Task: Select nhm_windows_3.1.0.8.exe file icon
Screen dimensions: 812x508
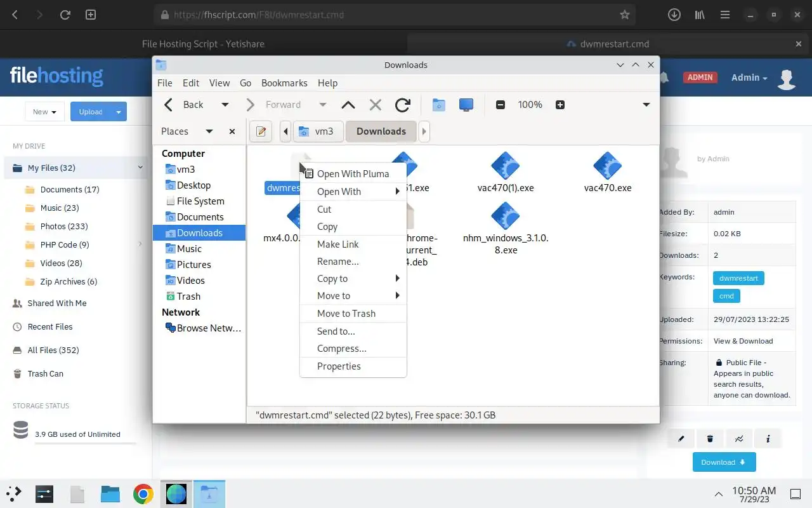Action: coord(506,216)
